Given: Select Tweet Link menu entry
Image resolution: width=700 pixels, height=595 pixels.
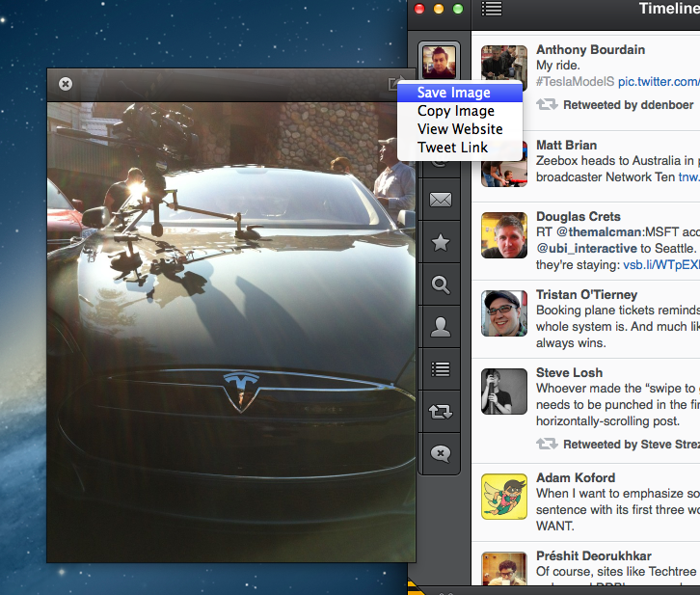Looking at the screenshot, I should click(460, 148).
